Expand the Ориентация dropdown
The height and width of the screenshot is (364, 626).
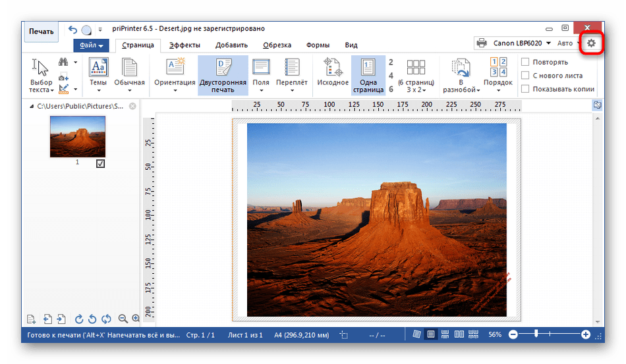[x=175, y=90]
